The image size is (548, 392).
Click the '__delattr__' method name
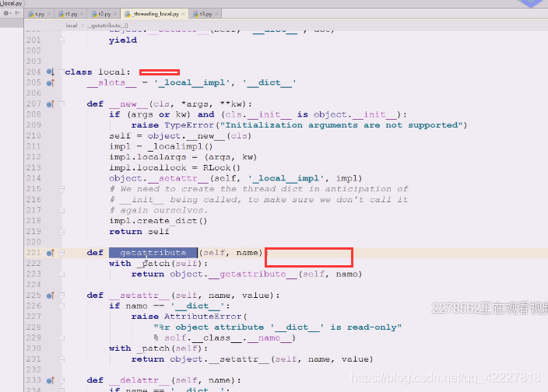(139, 380)
